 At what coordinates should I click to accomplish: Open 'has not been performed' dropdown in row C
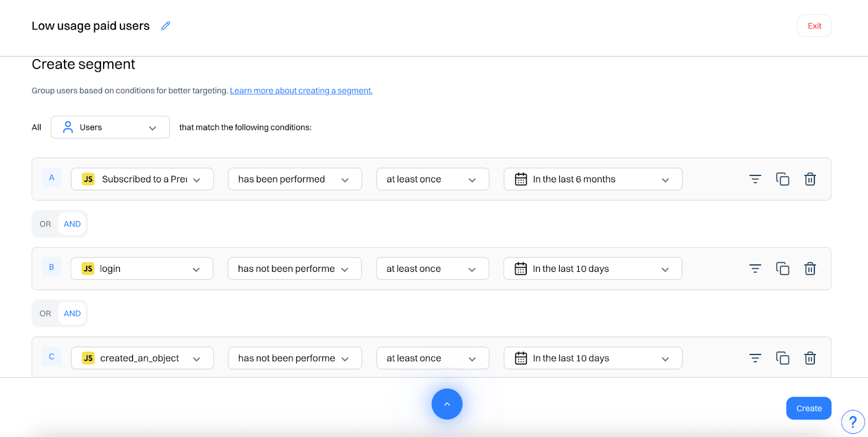[x=295, y=358]
